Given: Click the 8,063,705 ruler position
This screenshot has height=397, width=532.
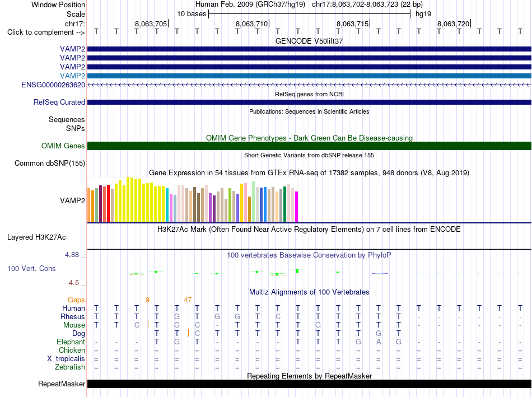Looking at the screenshot, I should [151, 24].
